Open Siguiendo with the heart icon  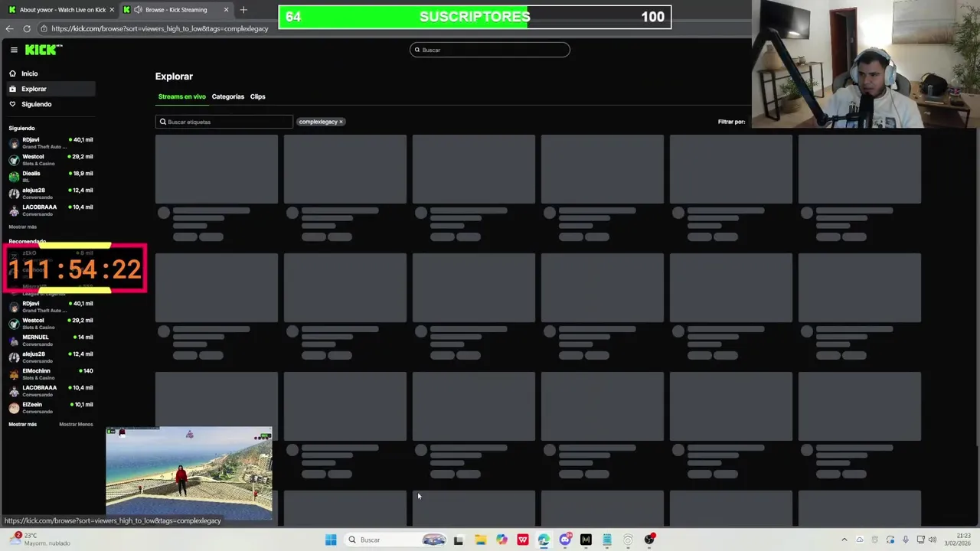point(51,104)
